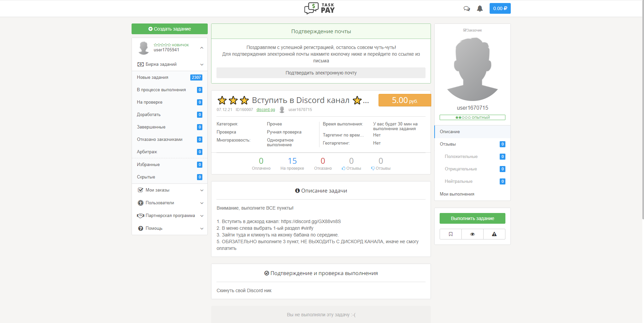The width and height of the screenshot is (644, 323).
Task: Click the ID160007 text
Action: click(244, 110)
